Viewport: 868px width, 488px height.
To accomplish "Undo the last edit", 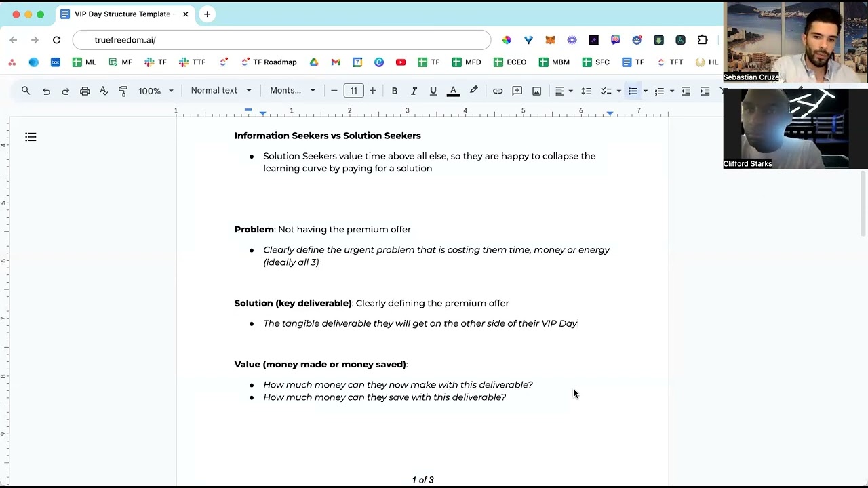I will [x=46, y=91].
